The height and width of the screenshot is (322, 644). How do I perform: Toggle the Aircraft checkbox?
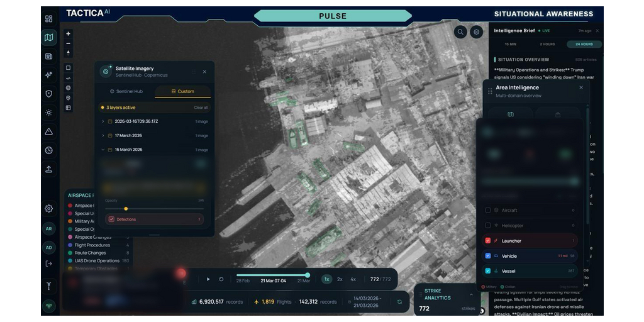pyautogui.click(x=488, y=210)
